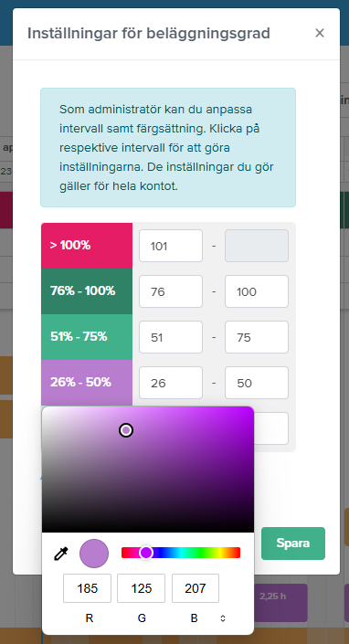Edit the lower bound field with 101
Screen dimensions: 349x644
point(171,246)
